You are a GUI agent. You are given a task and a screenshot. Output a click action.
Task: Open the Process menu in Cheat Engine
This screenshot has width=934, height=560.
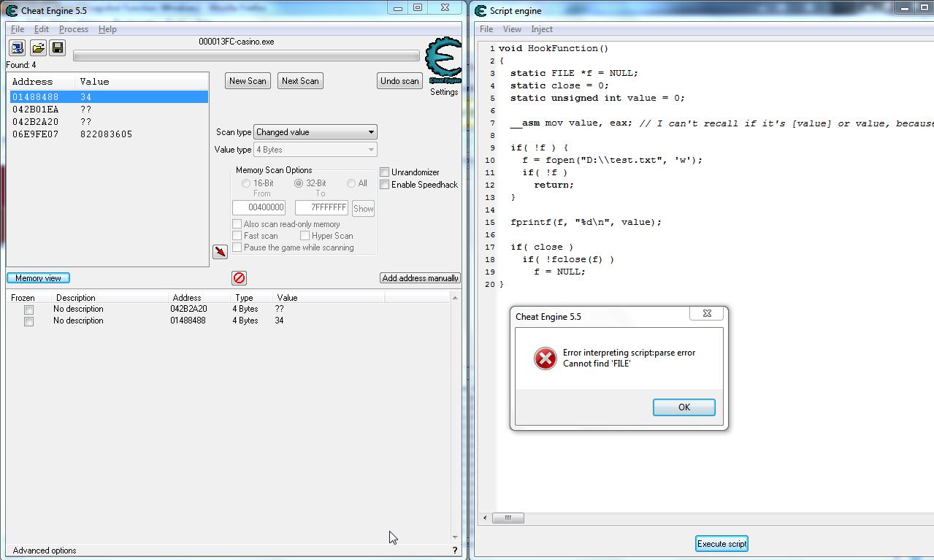pos(73,29)
